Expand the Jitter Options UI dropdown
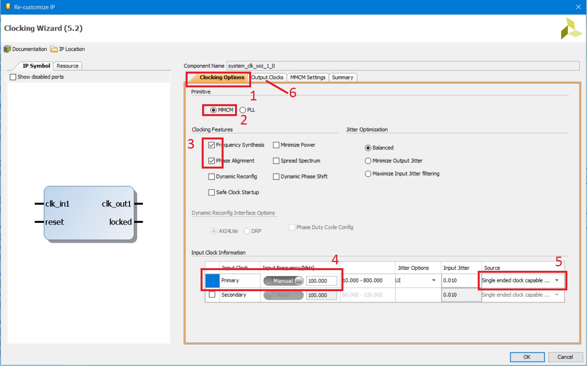Screen dimensions: 588x367 coord(433,280)
